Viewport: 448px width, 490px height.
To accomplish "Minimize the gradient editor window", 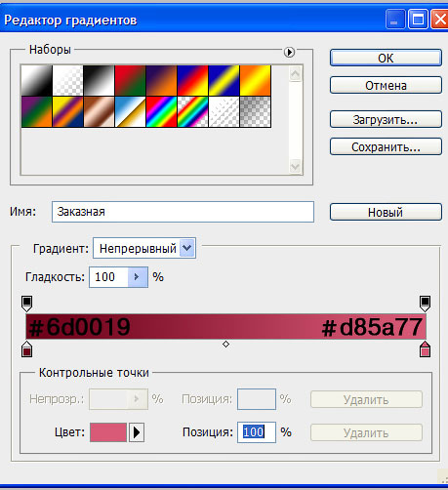I will click(395, 20).
